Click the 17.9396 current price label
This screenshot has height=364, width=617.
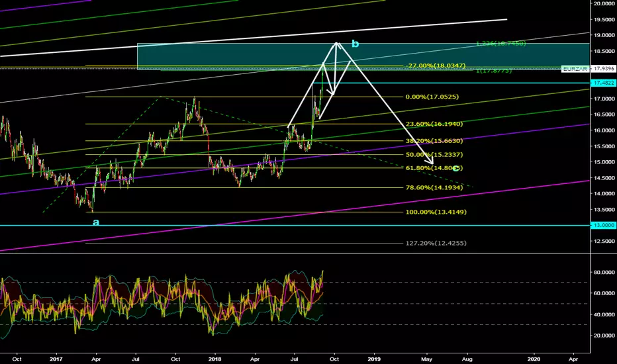coord(604,68)
